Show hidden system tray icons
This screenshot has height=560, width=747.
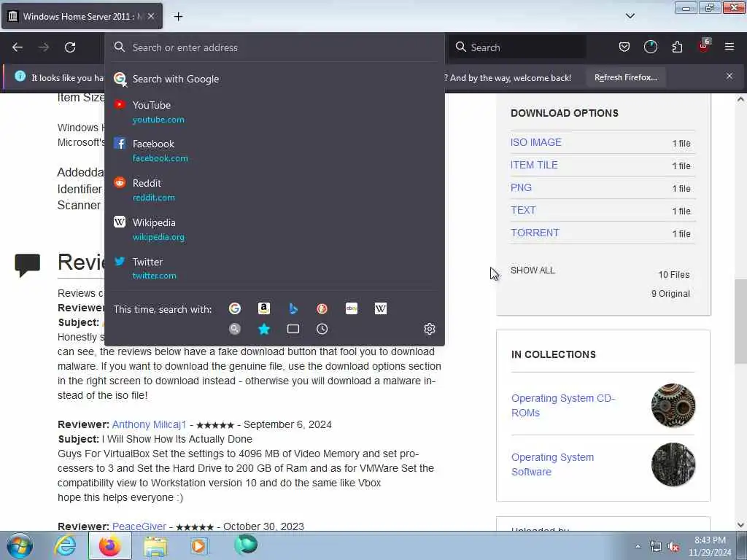click(x=638, y=546)
